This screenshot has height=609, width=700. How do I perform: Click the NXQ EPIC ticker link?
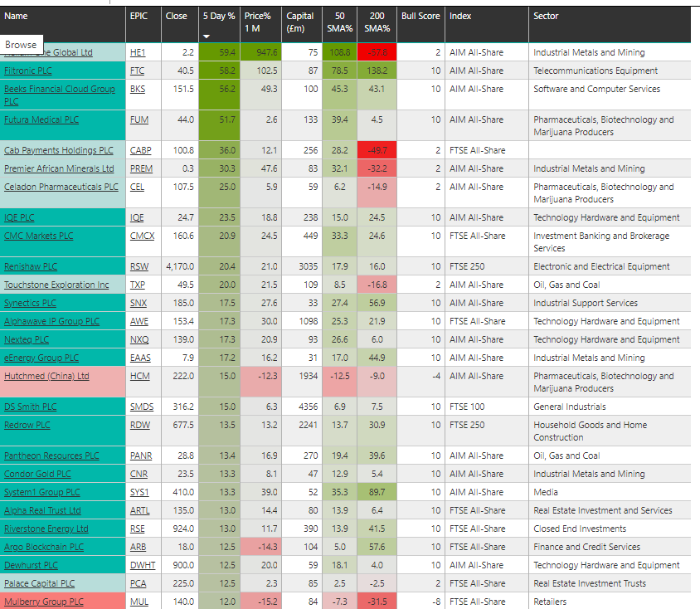tap(139, 340)
